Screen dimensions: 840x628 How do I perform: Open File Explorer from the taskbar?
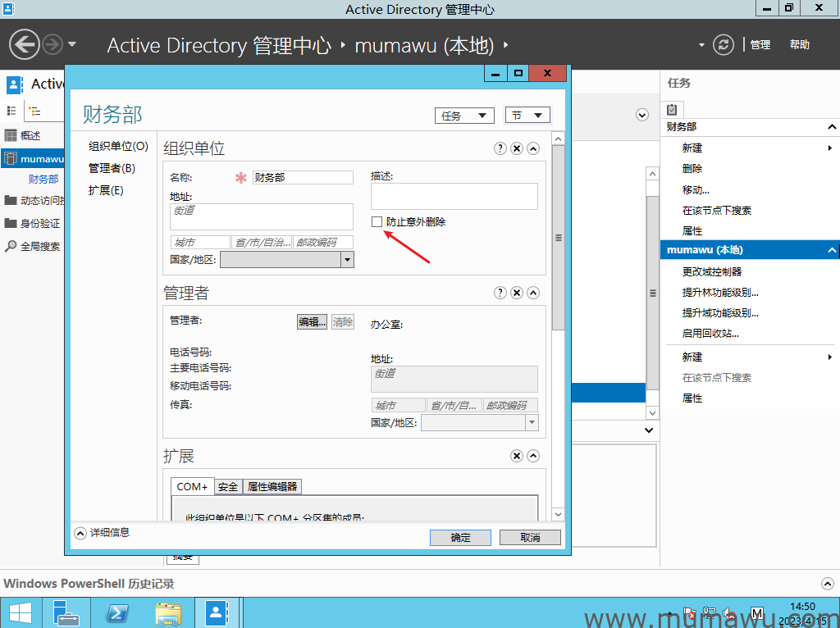[167, 613]
